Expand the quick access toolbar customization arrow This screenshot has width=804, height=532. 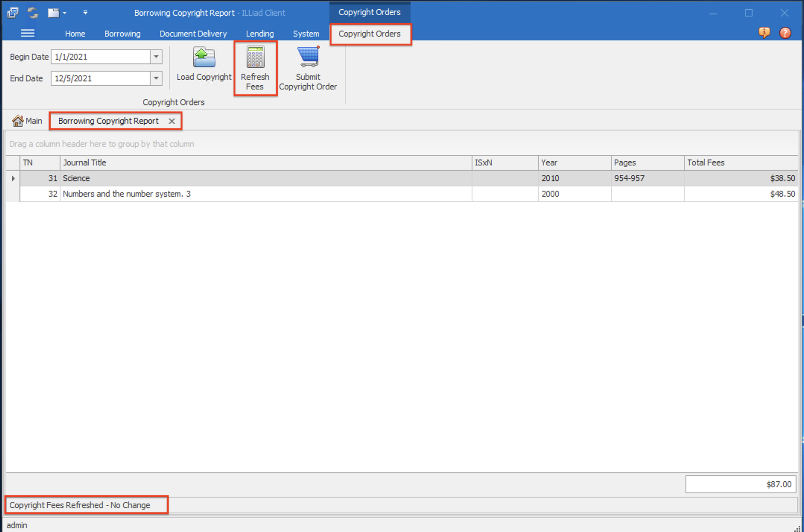click(85, 12)
